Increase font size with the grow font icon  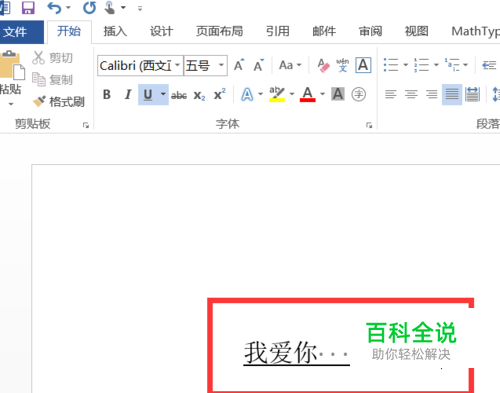[x=239, y=65]
